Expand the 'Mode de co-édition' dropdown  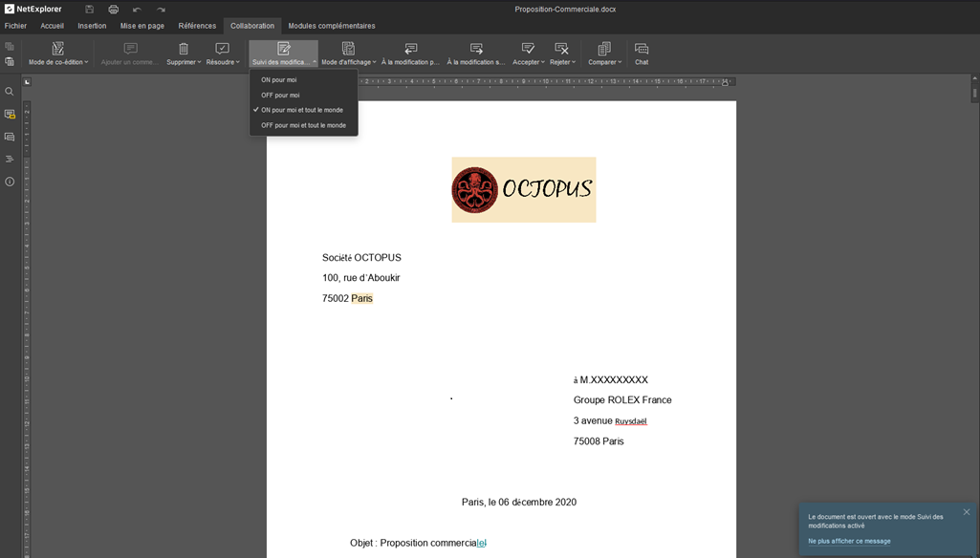[x=58, y=62]
